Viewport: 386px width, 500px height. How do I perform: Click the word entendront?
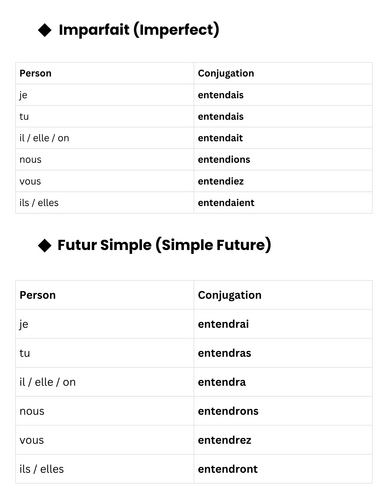pos(228,469)
